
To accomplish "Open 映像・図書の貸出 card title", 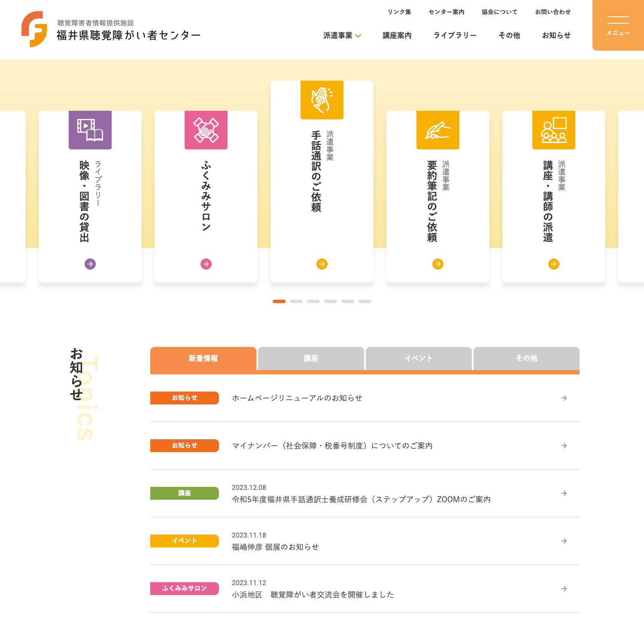I will 84,201.
